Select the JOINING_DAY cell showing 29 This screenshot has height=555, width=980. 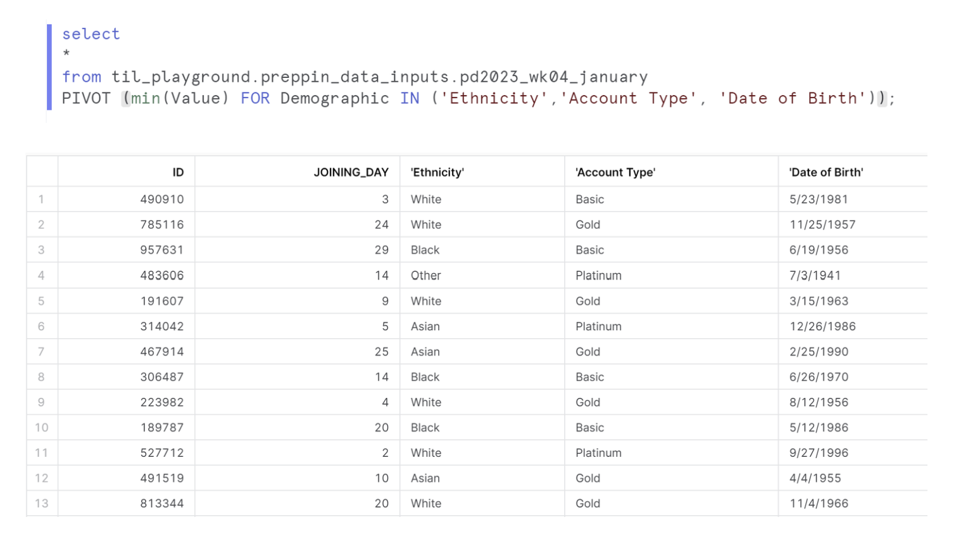(x=381, y=250)
